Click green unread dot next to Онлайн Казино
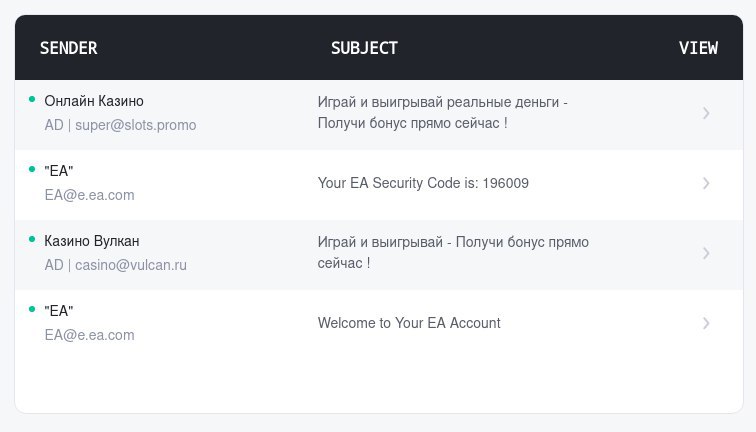756x432 pixels. (32, 99)
